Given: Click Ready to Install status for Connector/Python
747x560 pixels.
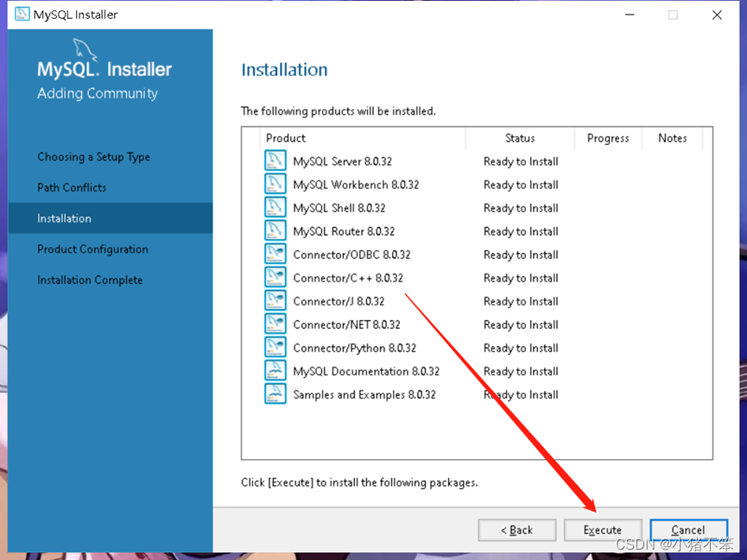Looking at the screenshot, I should (x=521, y=349).
